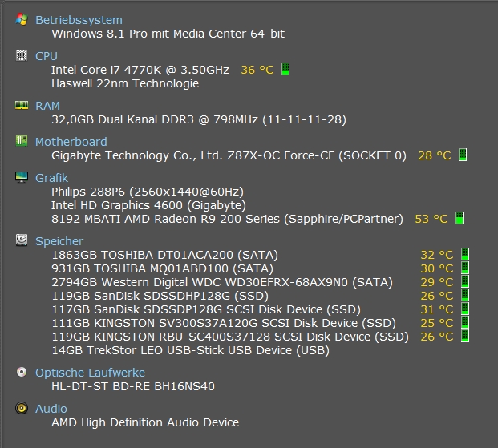The image size is (498, 448).
Task: Click the Audio speaker icon
Action: click(22, 409)
